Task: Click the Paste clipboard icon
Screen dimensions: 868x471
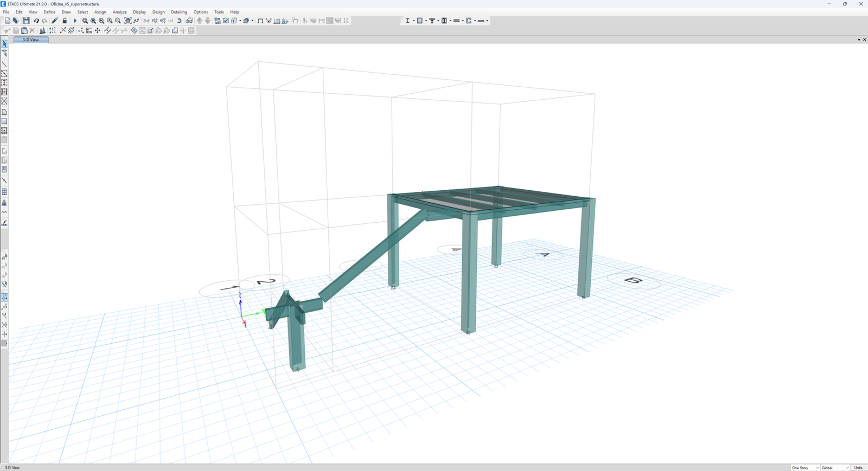Action: [x=24, y=30]
